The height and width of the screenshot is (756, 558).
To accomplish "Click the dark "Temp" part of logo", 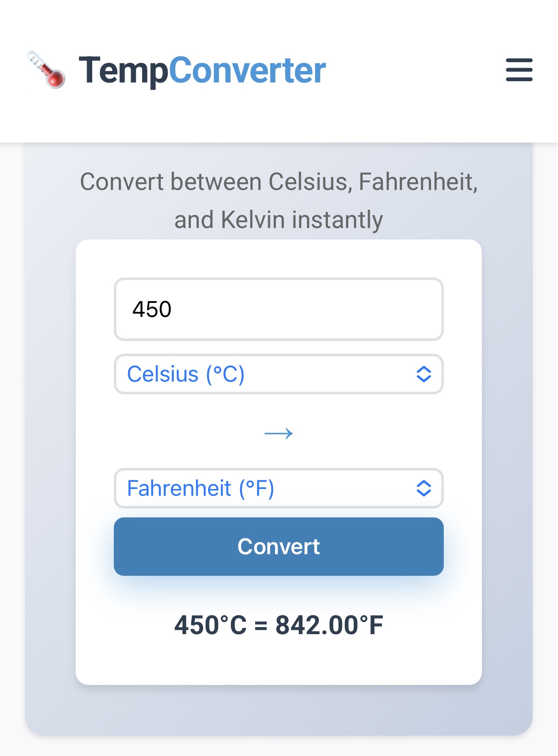I will pyautogui.click(x=124, y=70).
